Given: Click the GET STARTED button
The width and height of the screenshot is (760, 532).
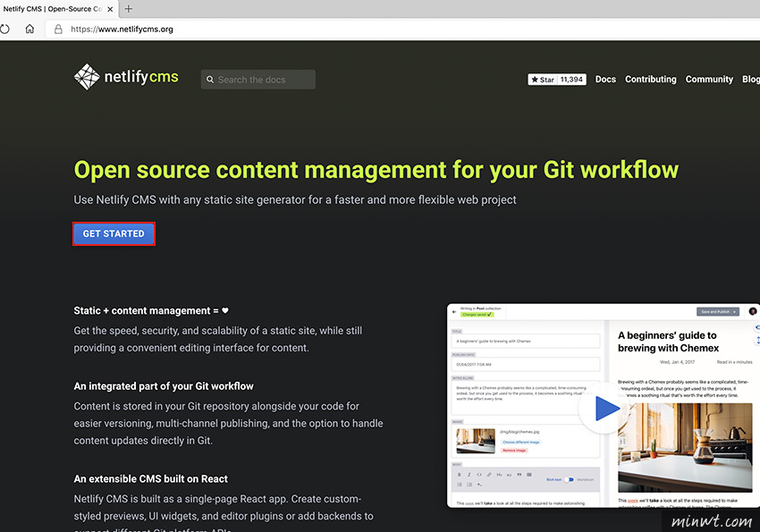Looking at the screenshot, I should (x=114, y=233).
